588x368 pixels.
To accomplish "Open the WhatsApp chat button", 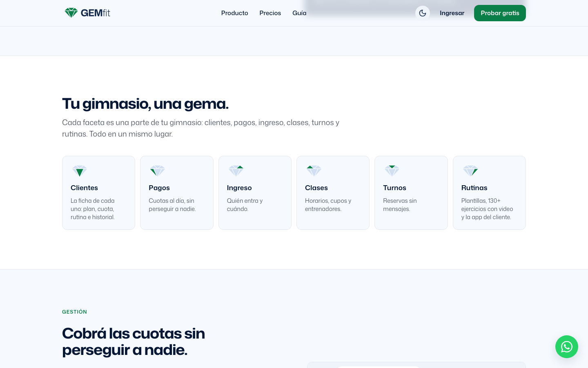I will pyautogui.click(x=567, y=347).
